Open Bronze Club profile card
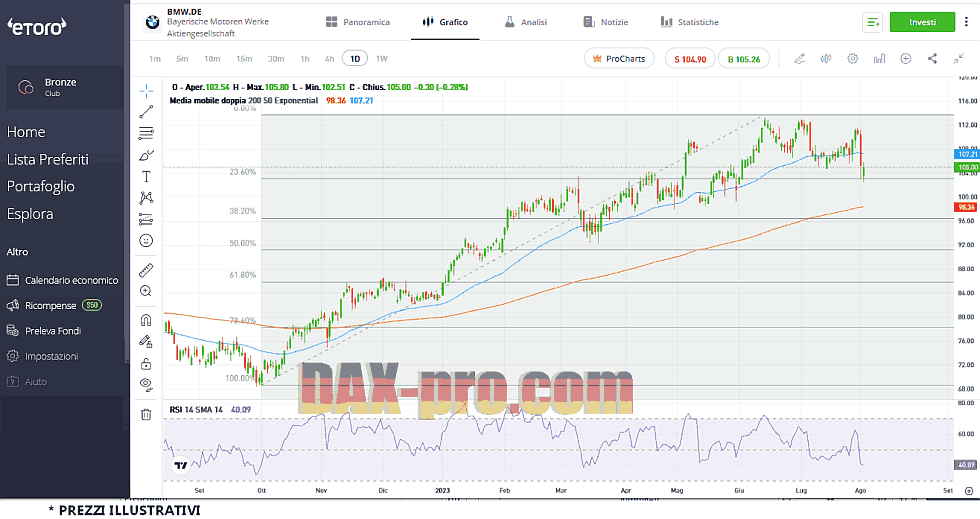980x519 pixels. (x=65, y=87)
